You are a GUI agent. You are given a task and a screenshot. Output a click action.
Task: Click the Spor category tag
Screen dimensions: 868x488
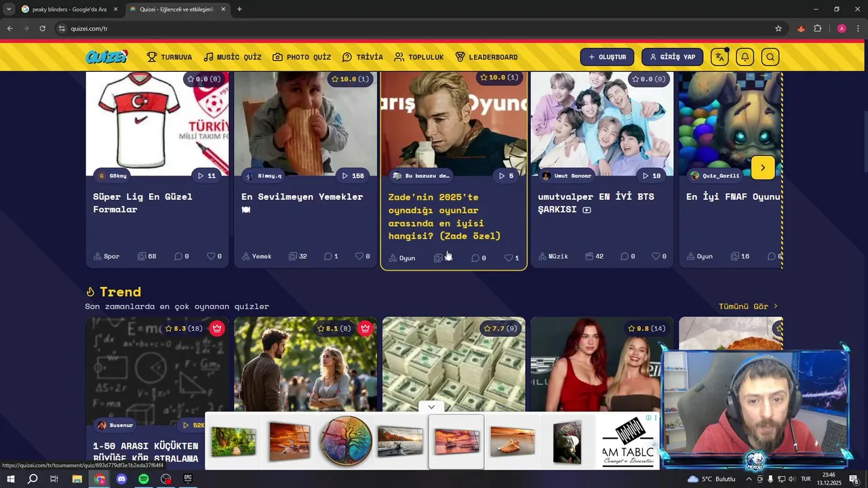(106, 256)
